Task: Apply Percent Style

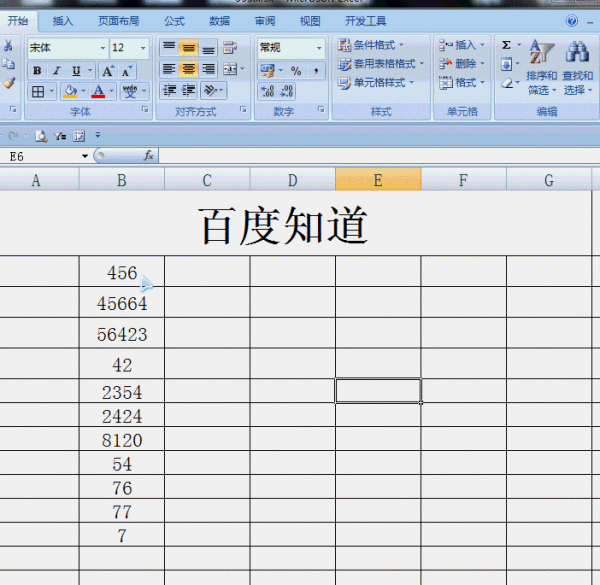Action: 296,70
